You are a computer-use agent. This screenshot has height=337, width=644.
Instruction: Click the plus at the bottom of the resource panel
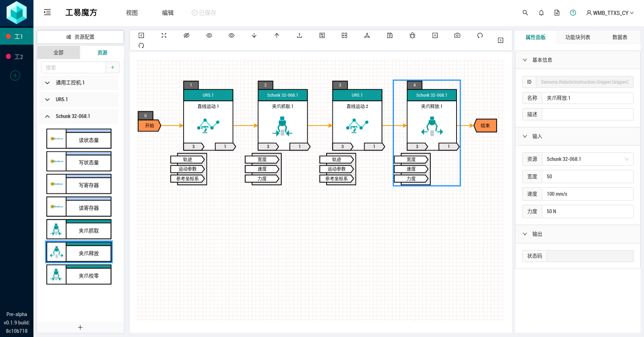tap(80, 327)
